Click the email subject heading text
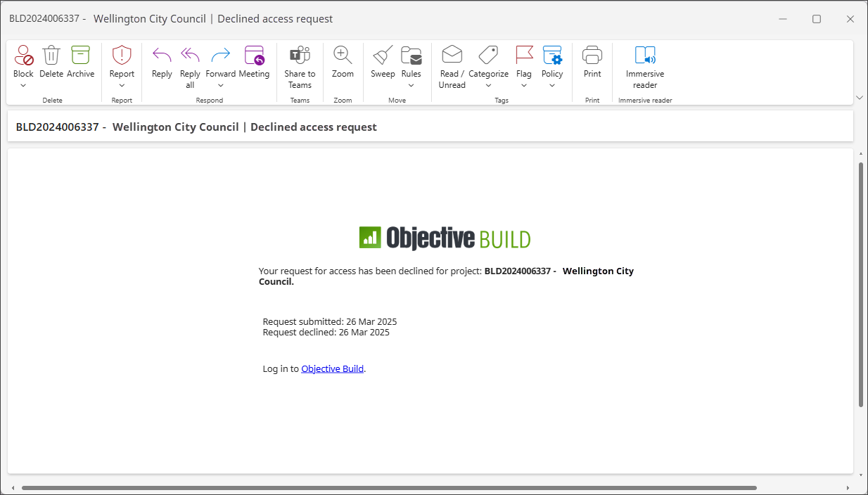 pos(196,127)
